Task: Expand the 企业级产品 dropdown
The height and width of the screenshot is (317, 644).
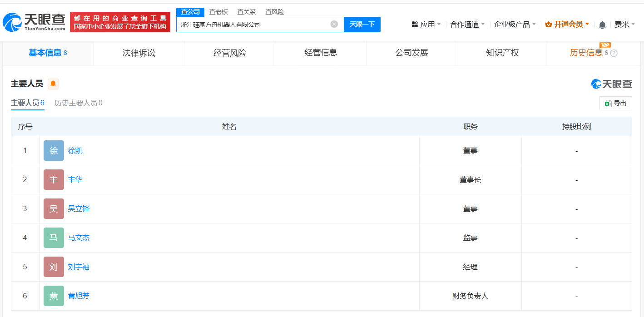Action: pyautogui.click(x=515, y=24)
